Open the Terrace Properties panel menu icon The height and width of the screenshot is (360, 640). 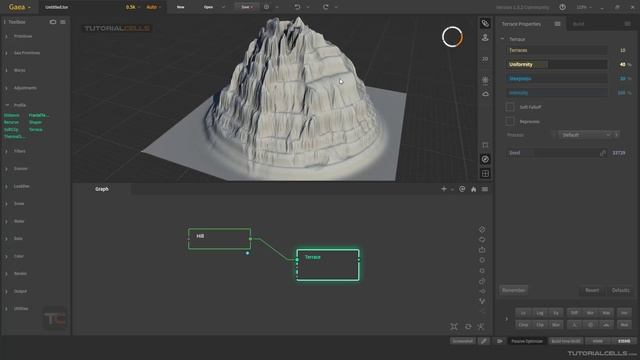558,24
